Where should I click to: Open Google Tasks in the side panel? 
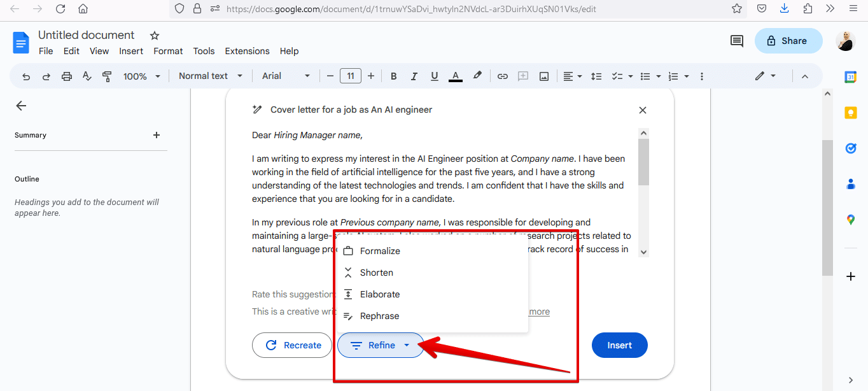(x=851, y=148)
